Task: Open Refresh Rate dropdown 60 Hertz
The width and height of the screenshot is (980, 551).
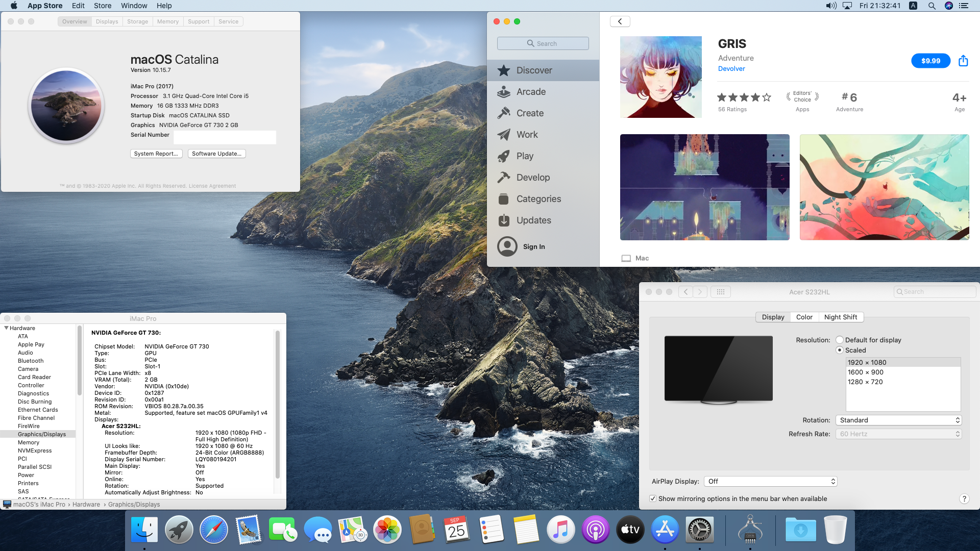Action: pyautogui.click(x=898, y=434)
